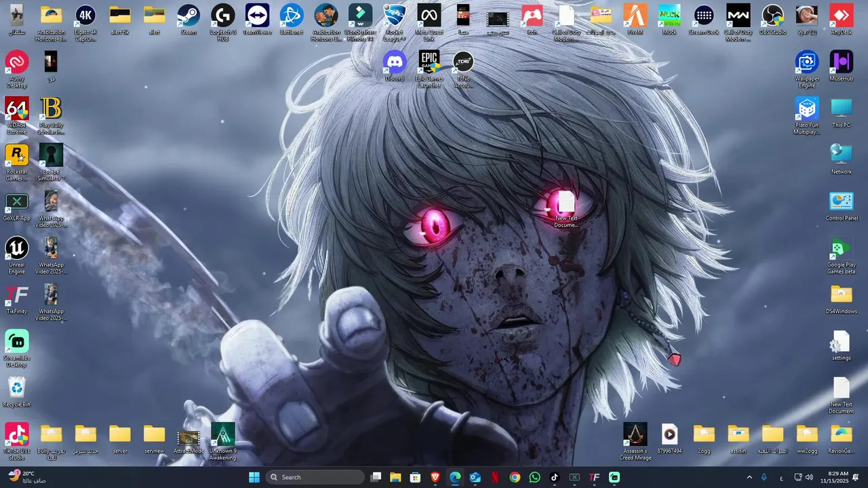The height and width of the screenshot is (488, 868).
Task: Open Netflix from the taskbar
Action: pos(495,477)
